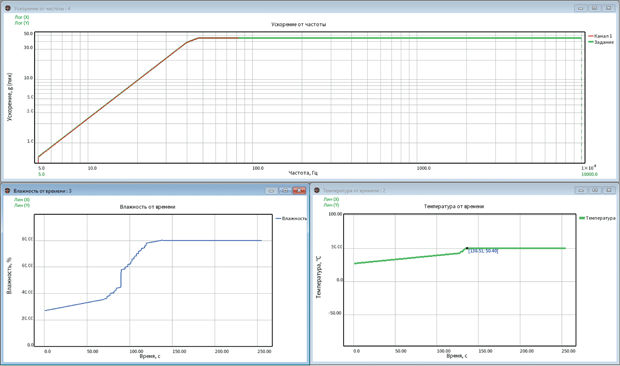
Task: Close the 'Влажность от времени' window
Action: coord(299,191)
